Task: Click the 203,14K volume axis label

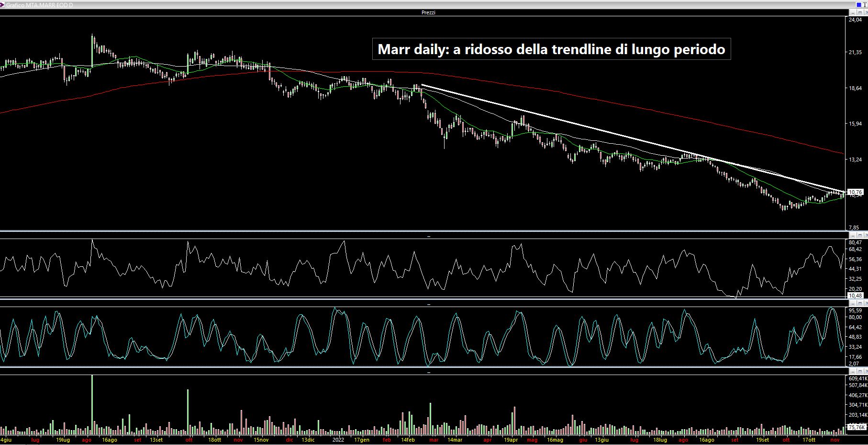Action: click(858, 415)
